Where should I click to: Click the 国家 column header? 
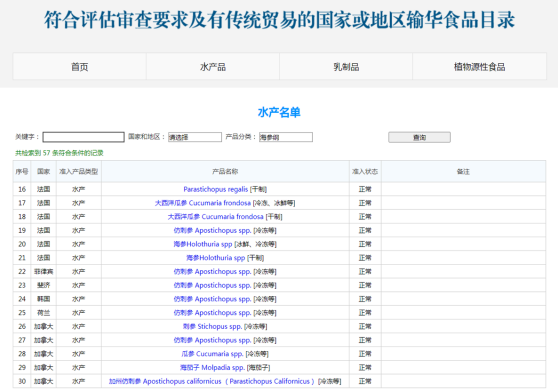(x=43, y=171)
